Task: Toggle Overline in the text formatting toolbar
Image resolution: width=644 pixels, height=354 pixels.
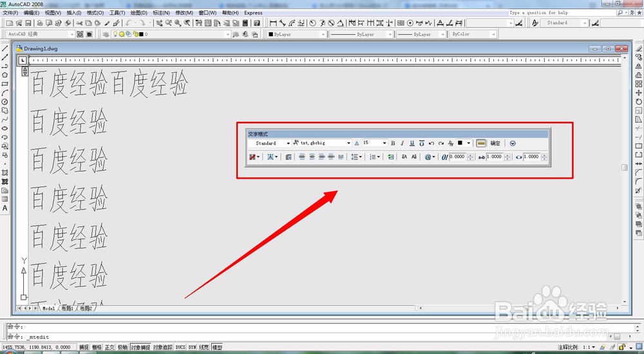Action: coord(422,144)
